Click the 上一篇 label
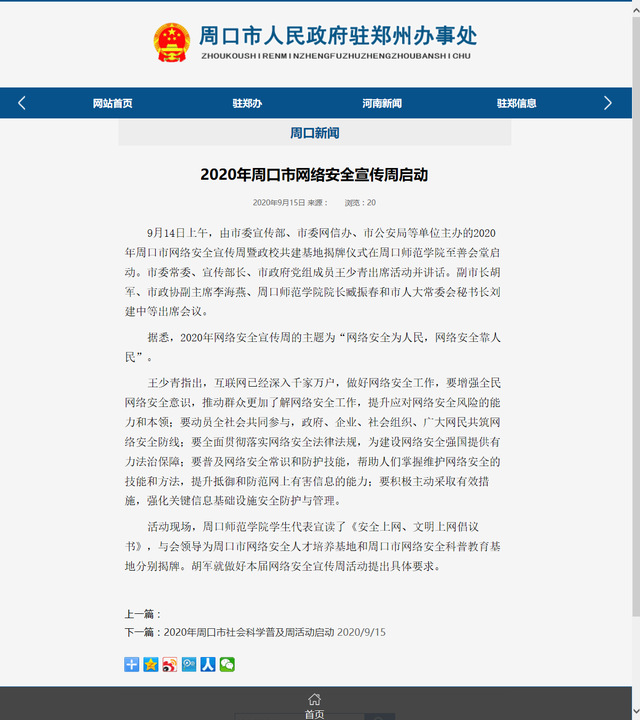This screenshot has width=640, height=720. click(x=143, y=614)
